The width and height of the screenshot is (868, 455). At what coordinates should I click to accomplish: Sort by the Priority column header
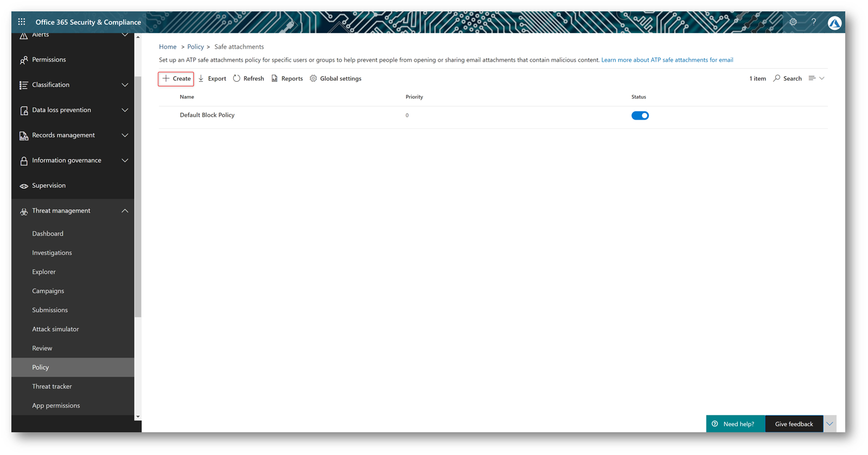tap(414, 97)
